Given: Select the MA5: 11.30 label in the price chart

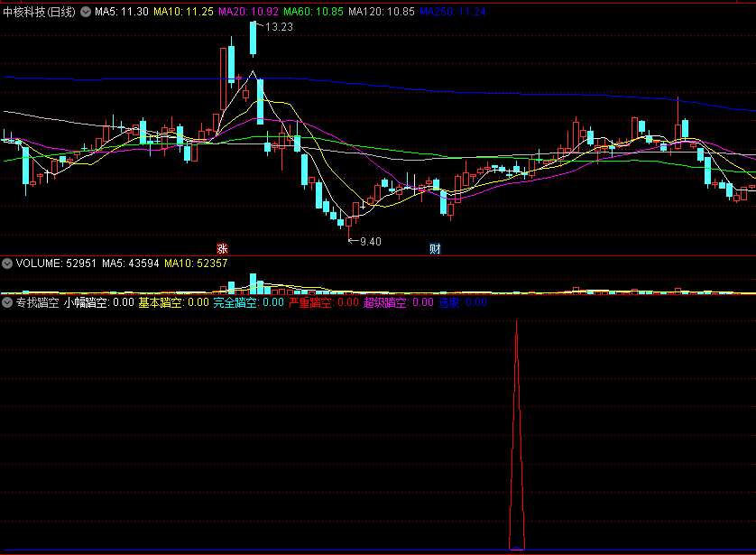Looking at the screenshot, I should point(122,12).
